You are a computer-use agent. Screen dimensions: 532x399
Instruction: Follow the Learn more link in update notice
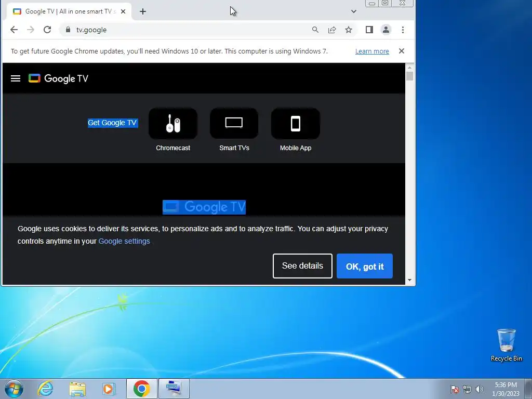coord(372,51)
